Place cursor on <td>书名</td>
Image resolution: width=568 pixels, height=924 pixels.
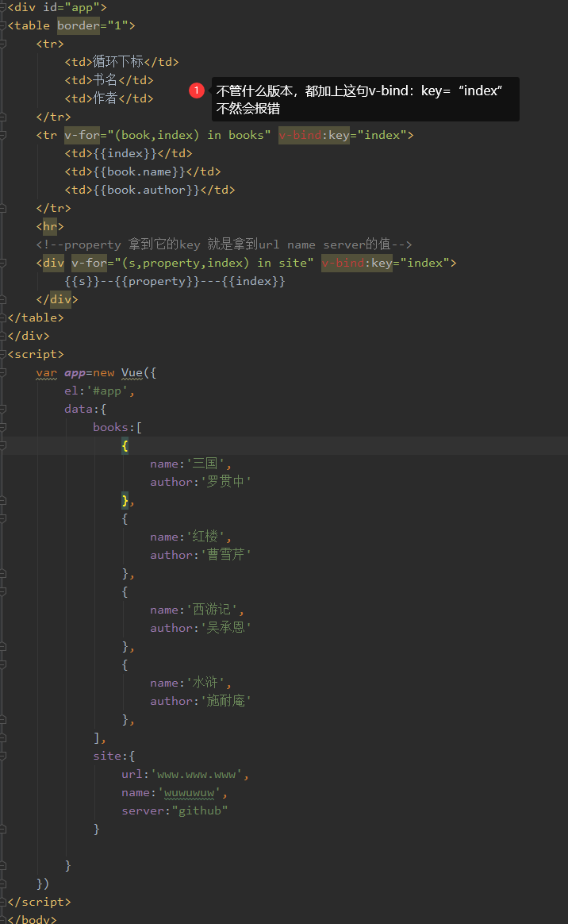109,80
